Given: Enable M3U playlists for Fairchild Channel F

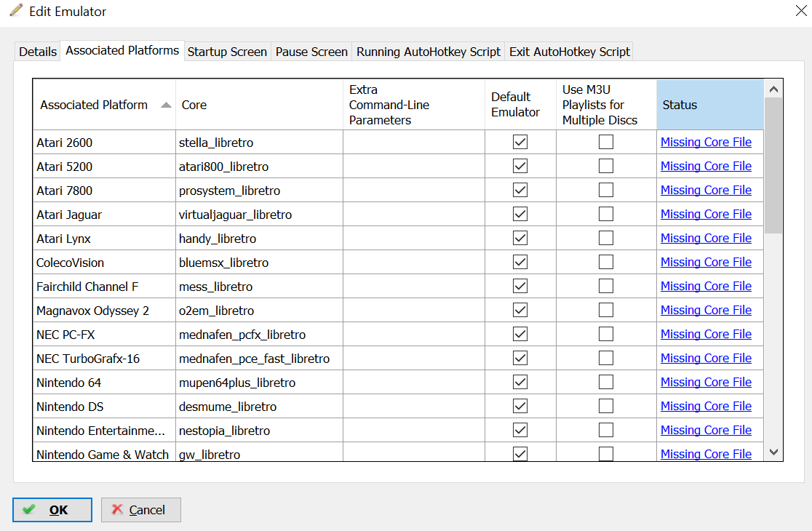Looking at the screenshot, I should [x=606, y=286].
